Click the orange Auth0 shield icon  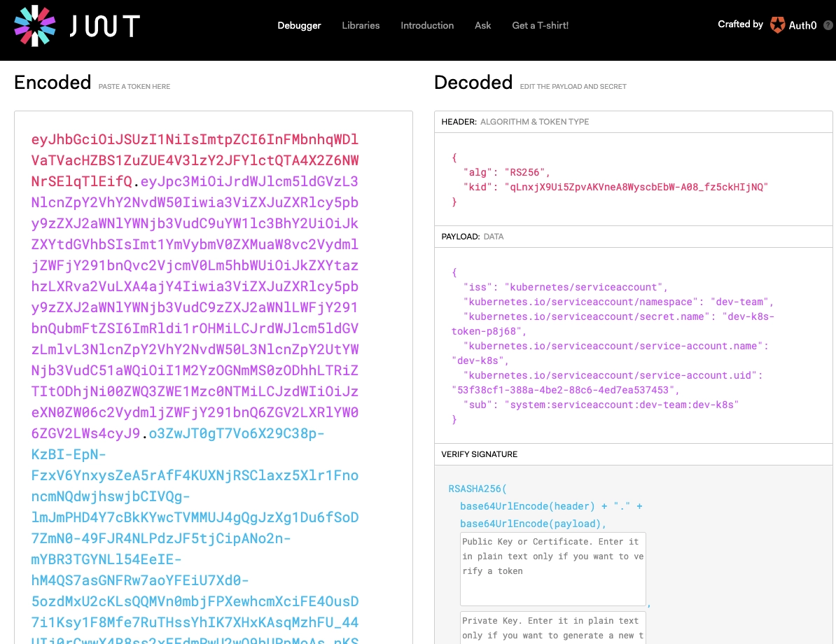777,25
